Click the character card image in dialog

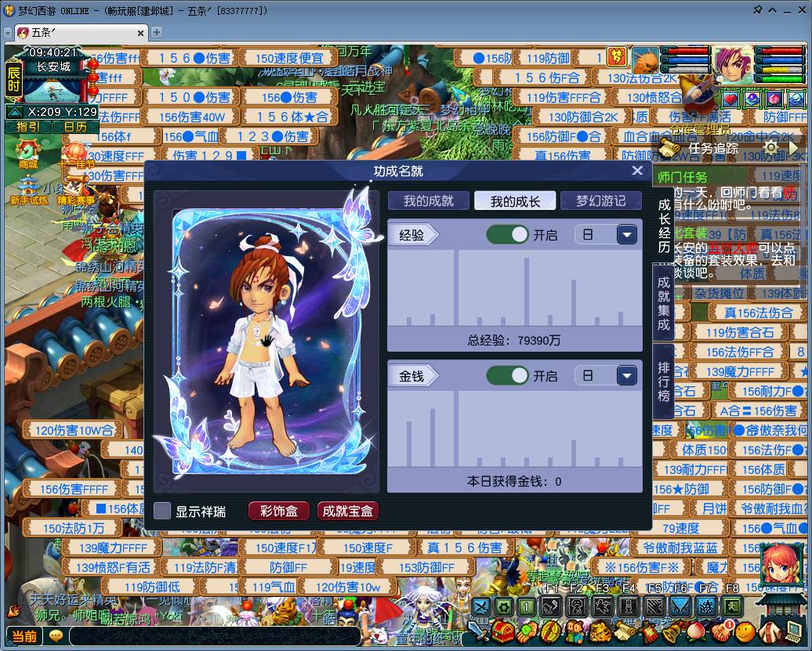pyautogui.click(x=266, y=342)
